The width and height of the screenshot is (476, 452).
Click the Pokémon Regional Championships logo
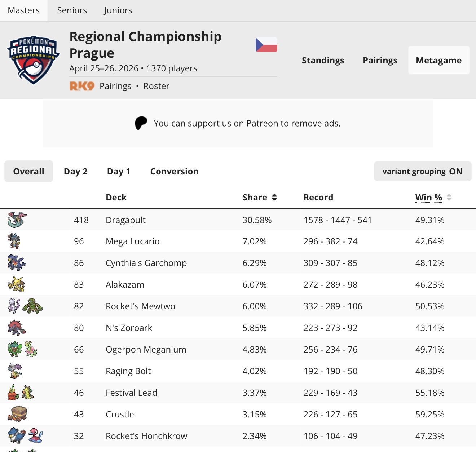pos(33,60)
